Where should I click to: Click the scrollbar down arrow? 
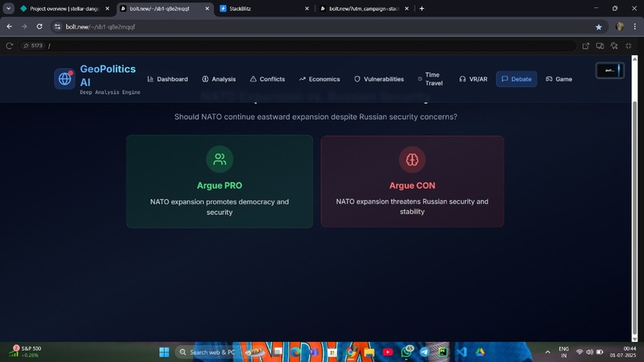[634, 339]
